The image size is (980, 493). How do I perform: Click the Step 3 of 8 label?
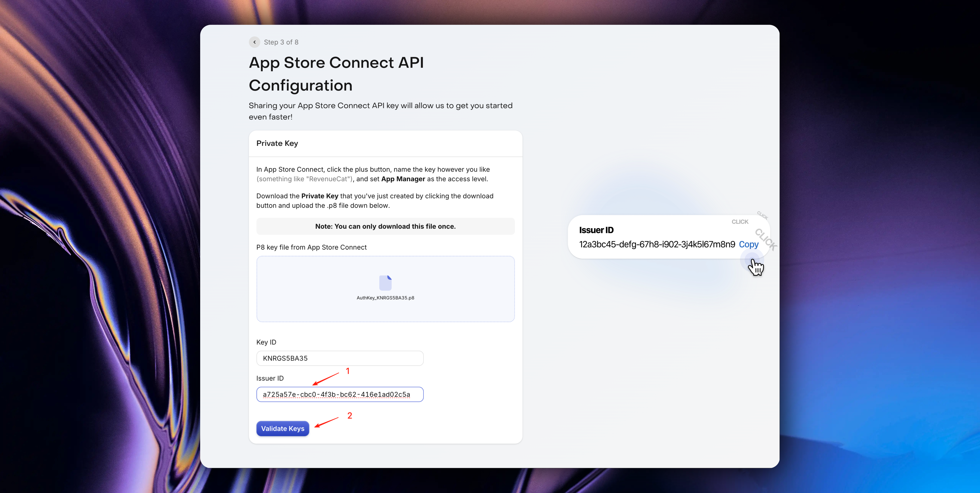[x=281, y=42]
